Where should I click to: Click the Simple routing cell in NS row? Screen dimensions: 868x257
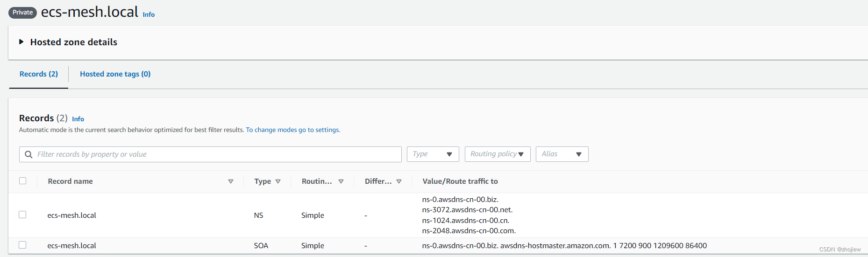(x=313, y=215)
